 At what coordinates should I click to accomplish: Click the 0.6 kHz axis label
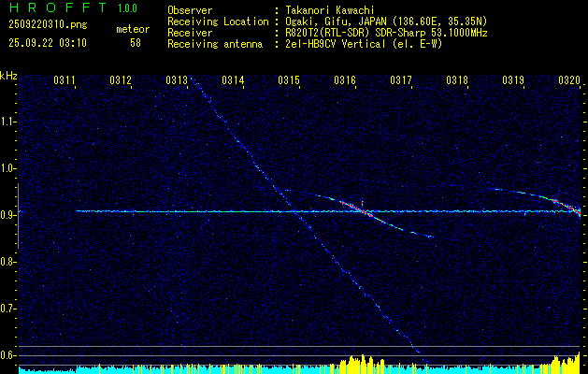tap(8, 355)
